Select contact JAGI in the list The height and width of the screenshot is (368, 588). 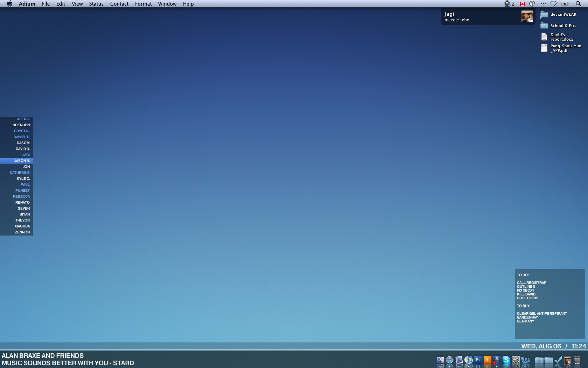[x=16, y=155]
